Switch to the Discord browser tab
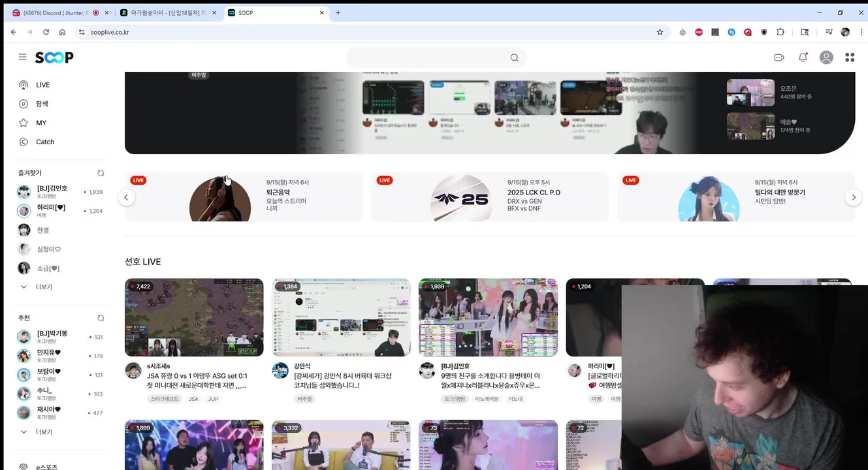The width and height of the screenshot is (868, 470). (x=56, y=12)
